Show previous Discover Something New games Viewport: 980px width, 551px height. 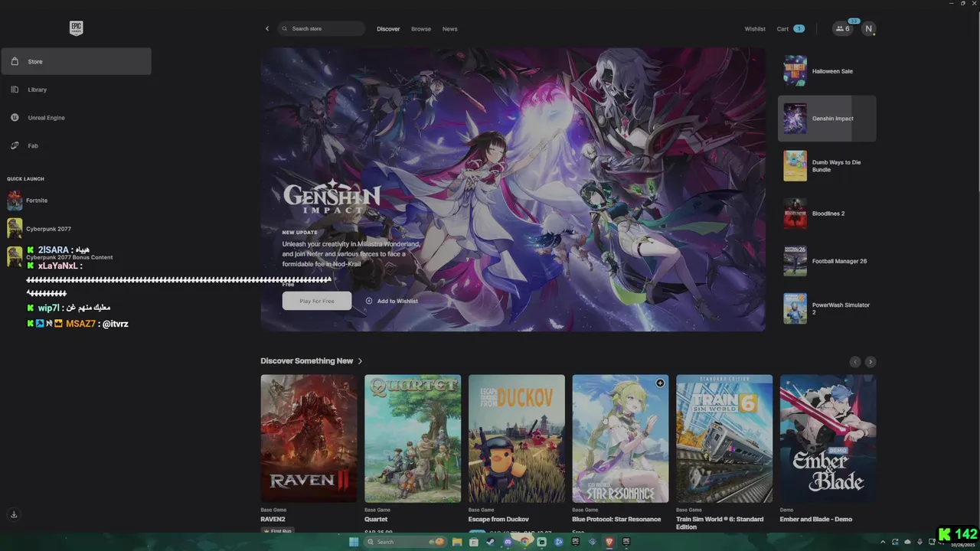[855, 362]
